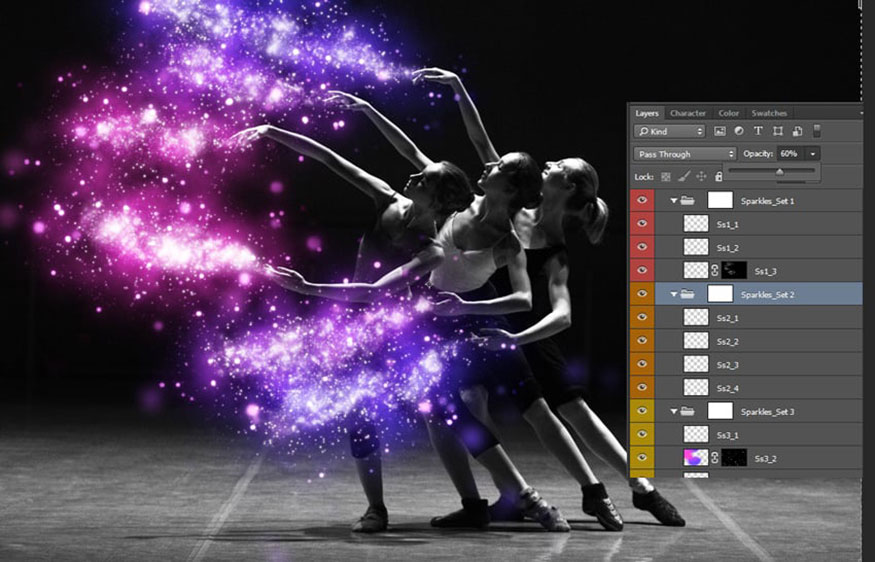875x562 pixels.
Task: Hide the Sparkles_Set 1 group
Action: (x=642, y=200)
